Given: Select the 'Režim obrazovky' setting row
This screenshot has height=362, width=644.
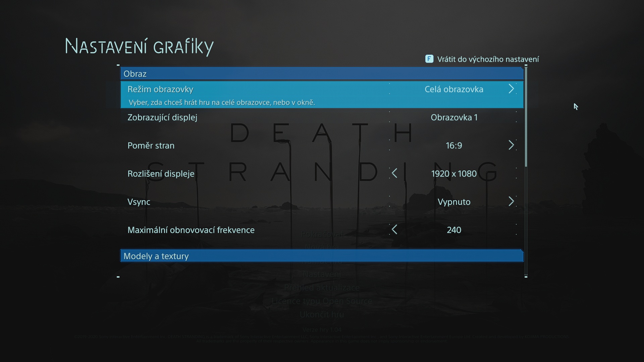Looking at the screenshot, I should (x=322, y=95).
